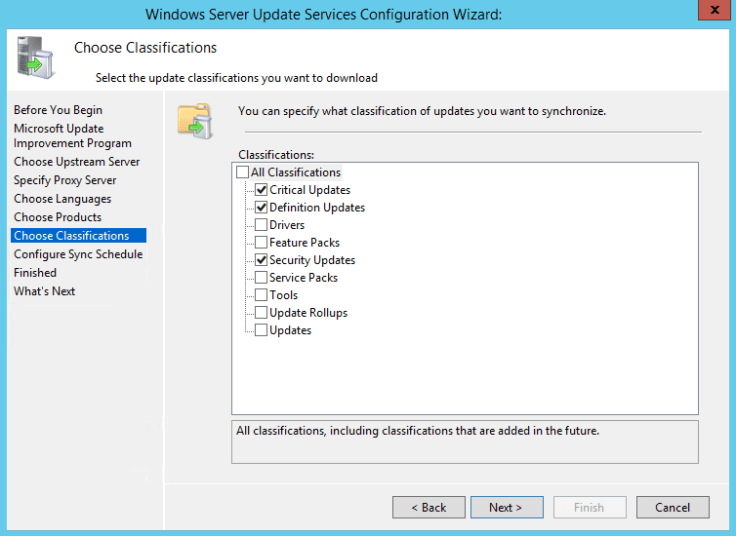Jump to Specify Proxy Server step
Screen dimensions: 736x536
tap(65, 181)
